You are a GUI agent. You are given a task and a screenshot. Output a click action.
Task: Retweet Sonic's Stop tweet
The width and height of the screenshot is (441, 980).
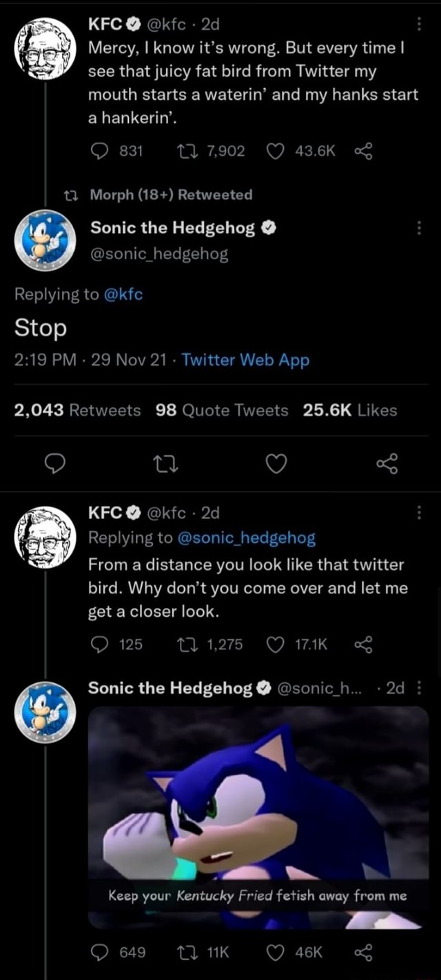coord(166,464)
